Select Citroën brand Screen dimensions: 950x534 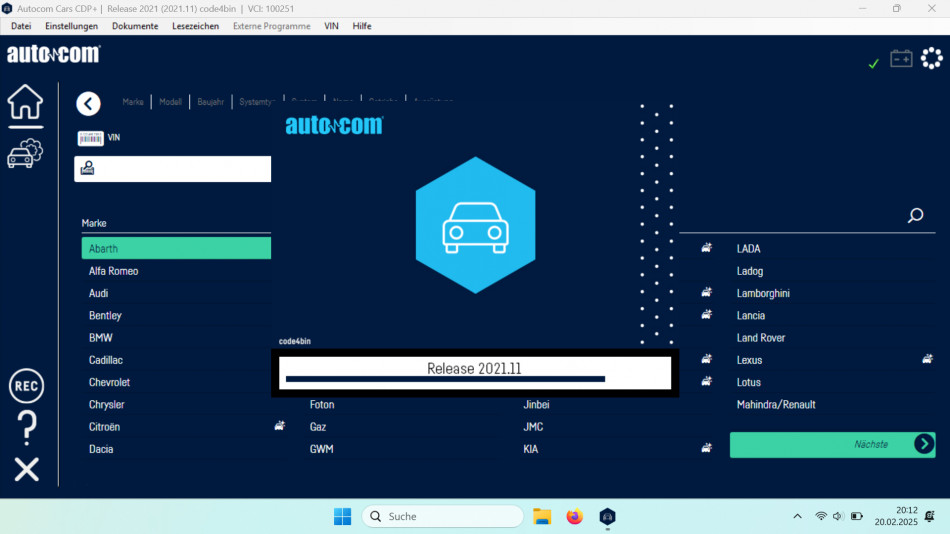point(104,427)
